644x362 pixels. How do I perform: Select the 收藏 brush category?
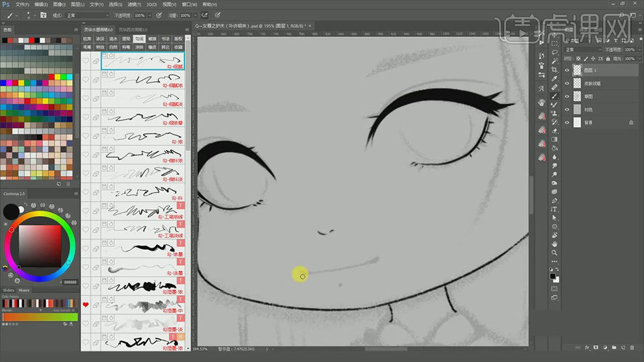pos(178,47)
